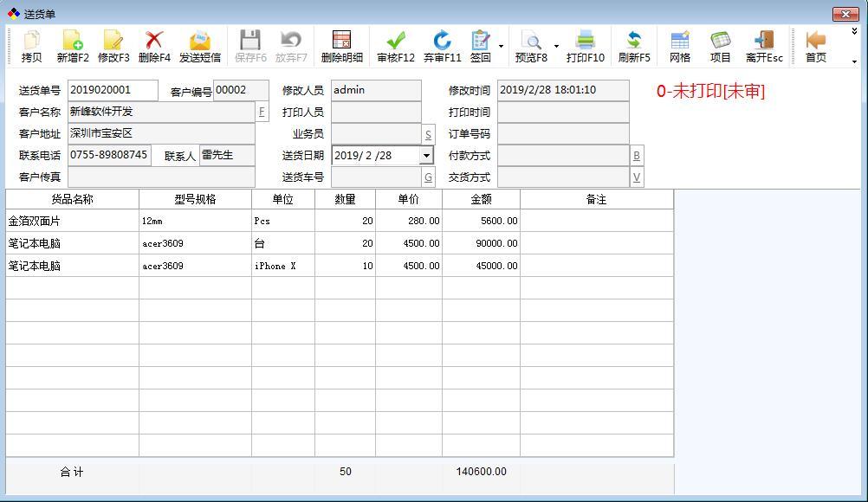Click the 数量 column header

point(345,200)
